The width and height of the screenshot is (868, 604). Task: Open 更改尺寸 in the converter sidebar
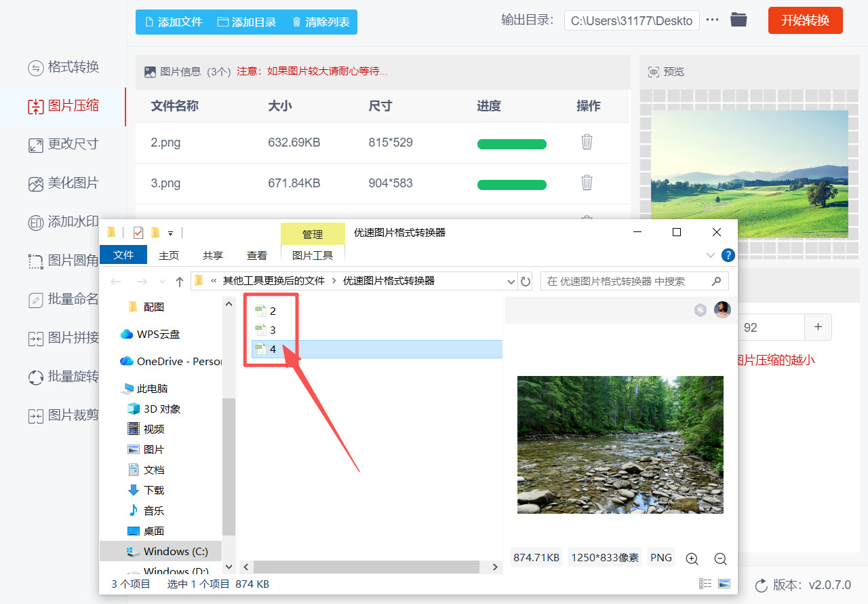click(63, 145)
